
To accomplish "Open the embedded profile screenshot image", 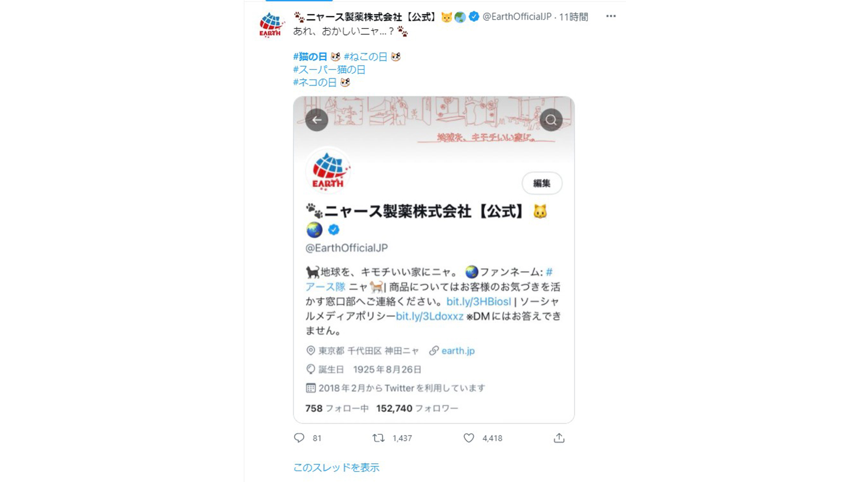I will click(434, 260).
